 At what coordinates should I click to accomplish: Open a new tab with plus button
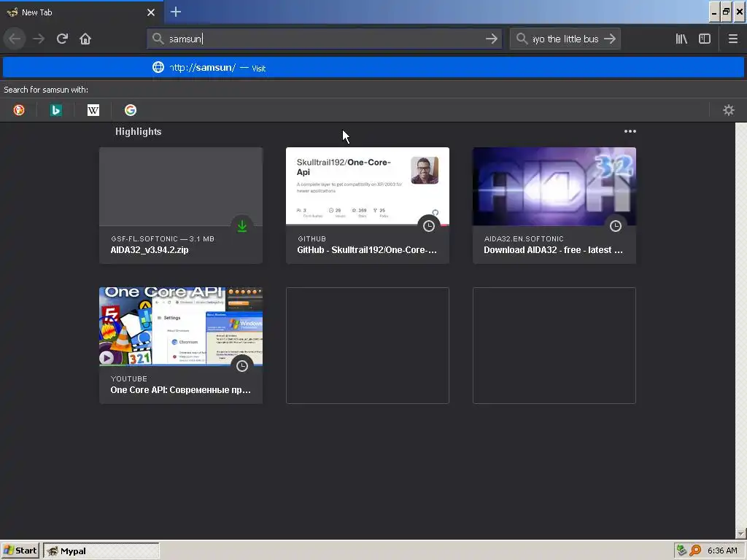(175, 12)
